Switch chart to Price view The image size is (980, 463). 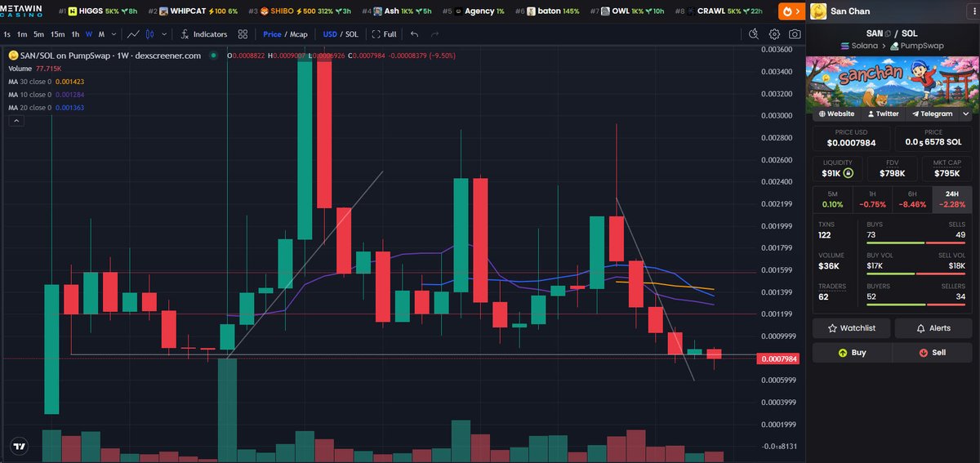[272, 34]
